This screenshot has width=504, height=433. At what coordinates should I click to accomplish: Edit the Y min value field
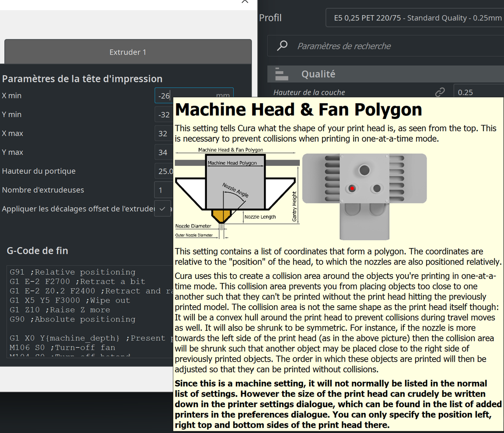coord(164,114)
